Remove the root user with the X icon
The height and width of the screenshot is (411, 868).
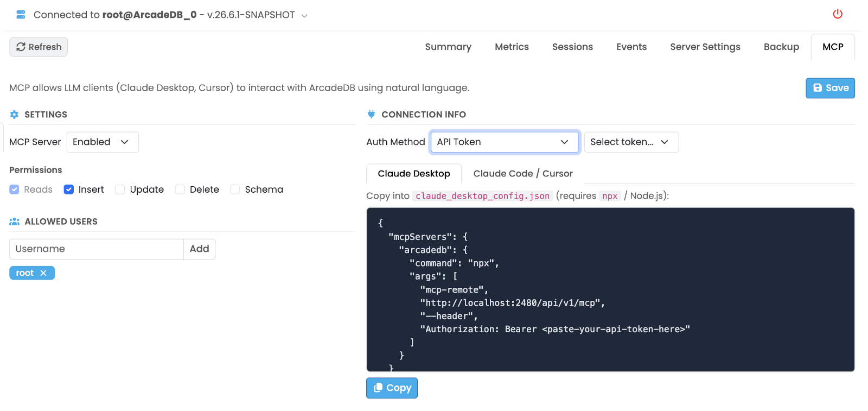click(x=43, y=273)
